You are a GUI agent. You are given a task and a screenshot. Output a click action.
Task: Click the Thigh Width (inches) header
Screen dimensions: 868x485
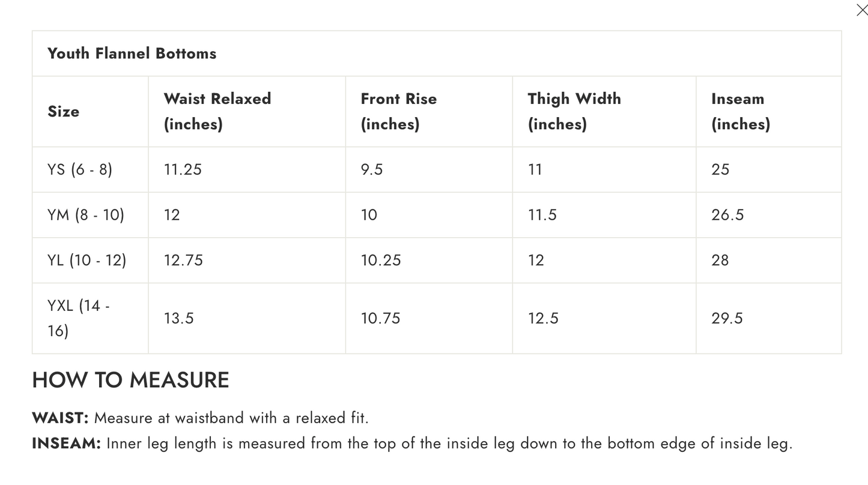point(574,112)
